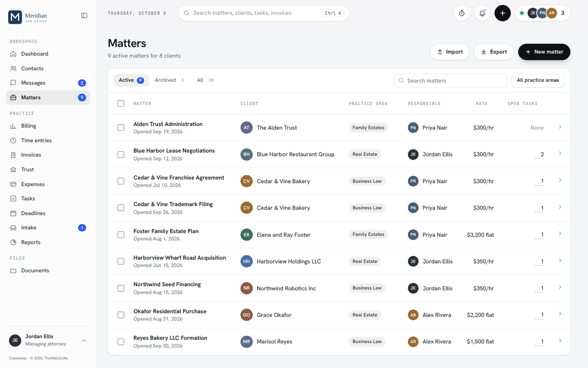The image size is (588, 368).
Task: Open Reports in the sidebar
Action: click(48, 242)
